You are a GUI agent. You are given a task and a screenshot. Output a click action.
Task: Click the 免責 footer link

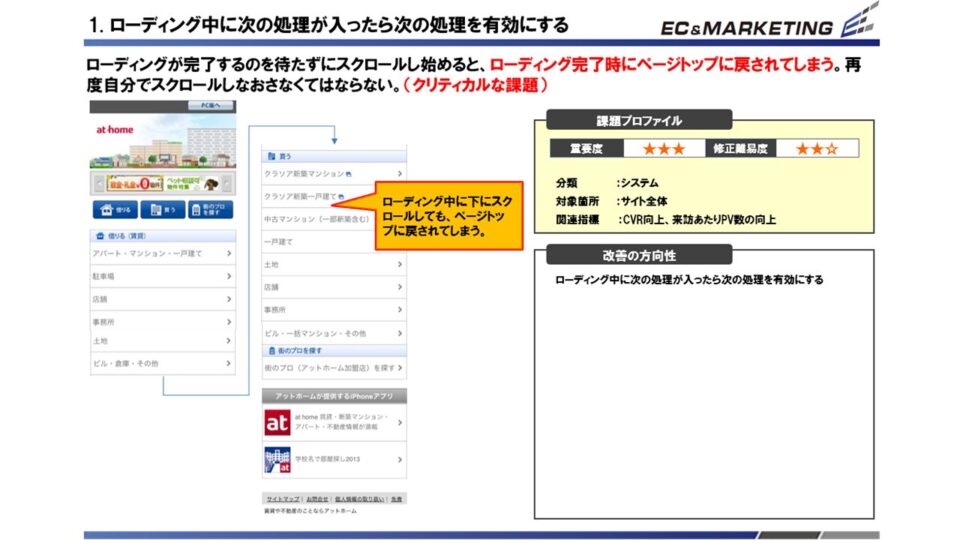click(x=397, y=499)
